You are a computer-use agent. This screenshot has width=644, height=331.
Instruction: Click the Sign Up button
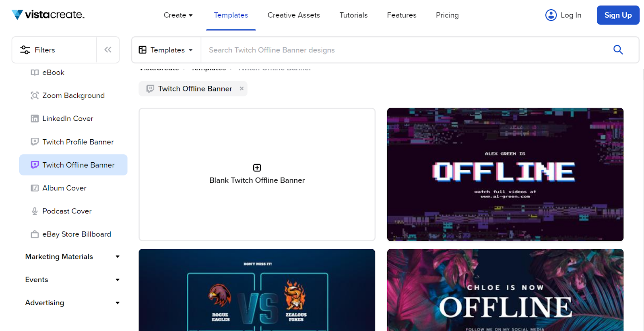pos(618,15)
